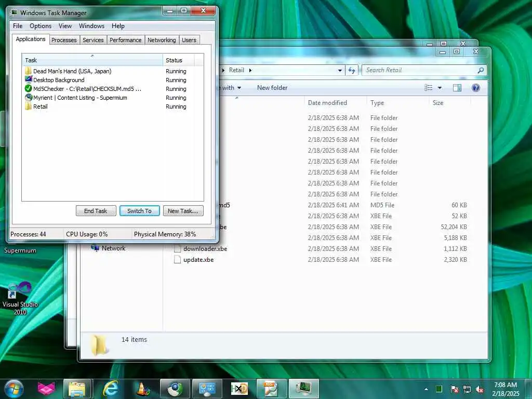Open HxD hex editor from taskbar
The height and width of the screenshot is (399, 532).
click(239, 389)
